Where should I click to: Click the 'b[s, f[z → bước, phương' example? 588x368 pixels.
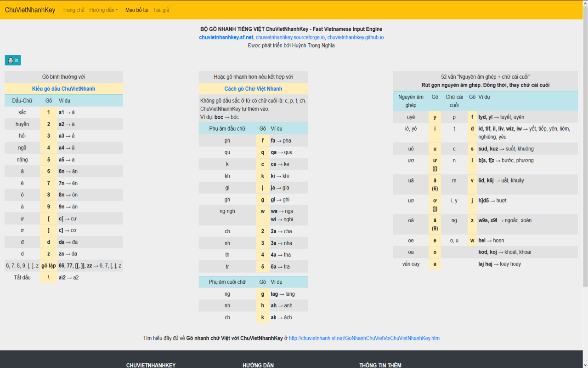click(x=506, y=161)
